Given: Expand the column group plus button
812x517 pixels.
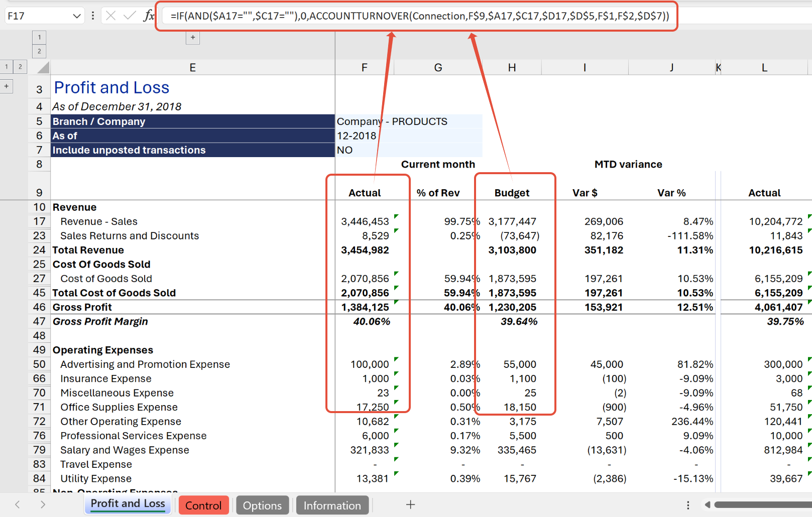Looking at the screenshot, I should tap(193, 38).
